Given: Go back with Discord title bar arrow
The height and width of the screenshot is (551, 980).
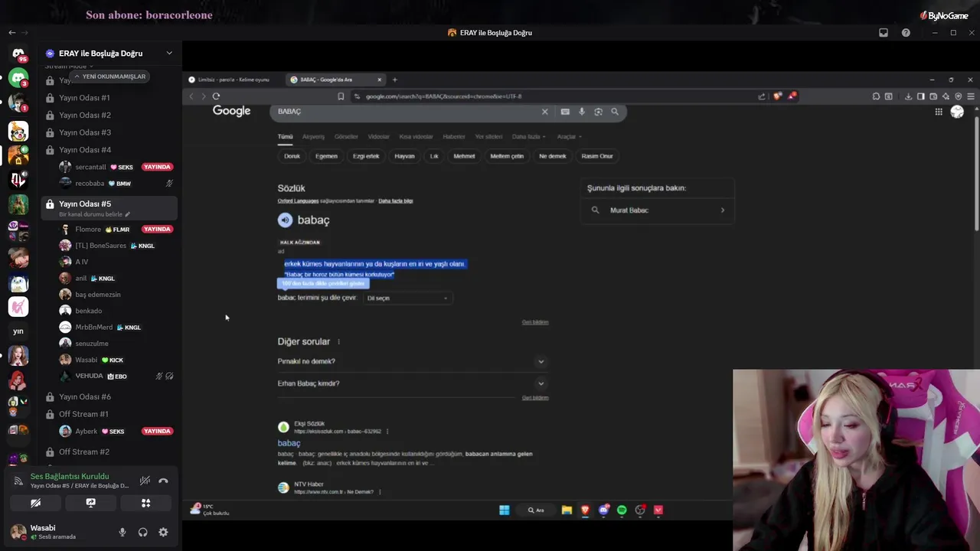Looking at the screenshot, I should (x=11, y=32).
